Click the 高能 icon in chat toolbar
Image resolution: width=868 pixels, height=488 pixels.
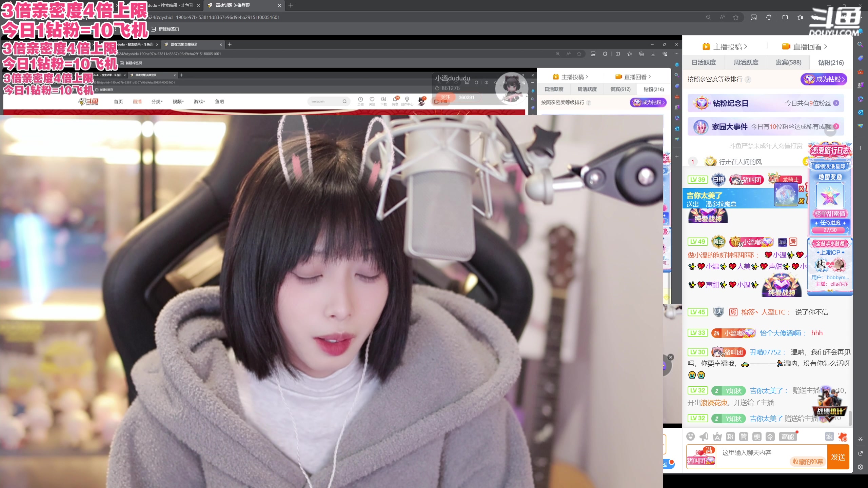pos(788,436)
